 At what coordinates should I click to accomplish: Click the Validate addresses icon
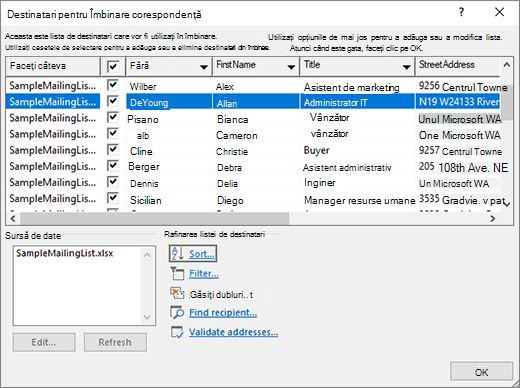tap(177, 332)
